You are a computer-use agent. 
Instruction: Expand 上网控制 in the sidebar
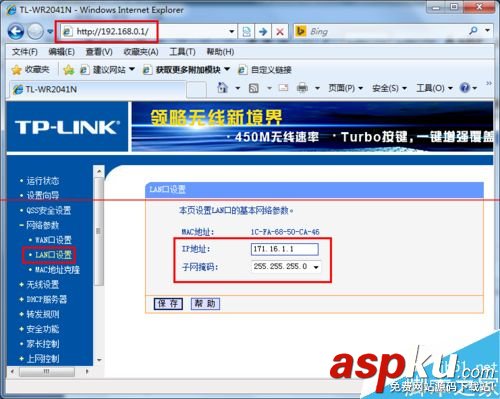[43, 359]
